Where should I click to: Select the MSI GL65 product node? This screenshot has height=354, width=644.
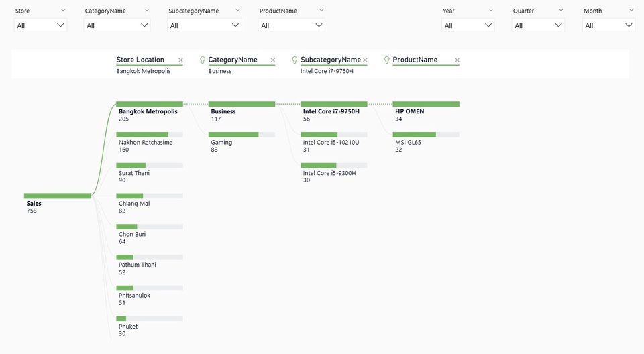(x=426, y=143)
